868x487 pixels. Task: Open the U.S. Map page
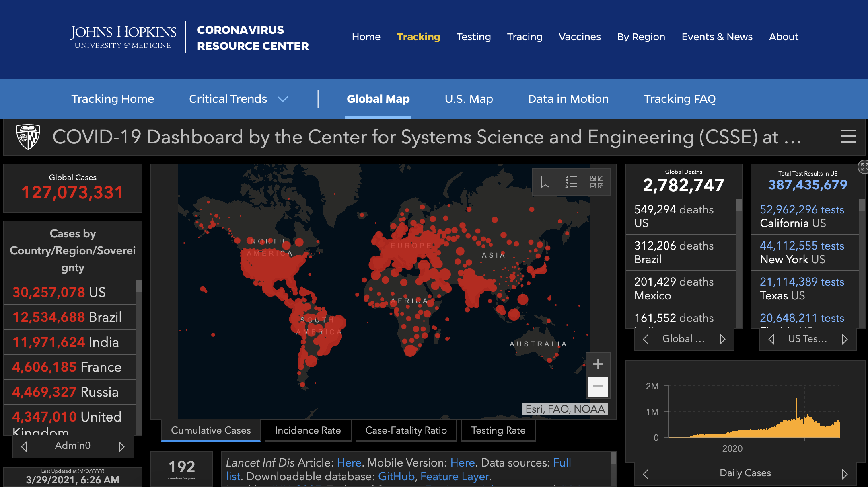coord(469,99)
